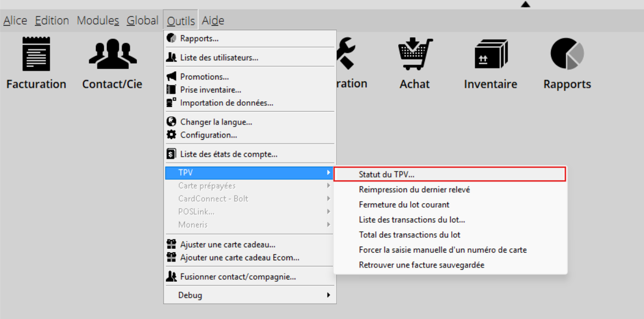
Task: Select Prise inventaire... menu entry
Action: 210,89
